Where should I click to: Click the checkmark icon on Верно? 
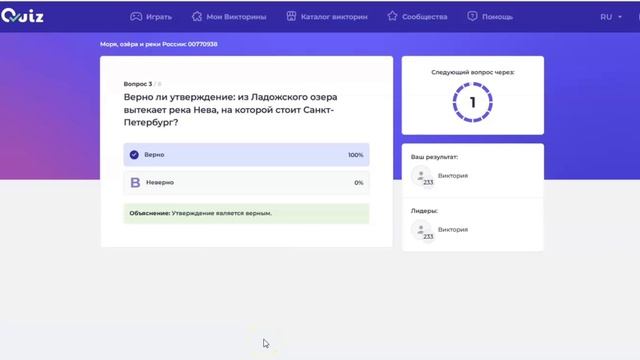(134, 155)
